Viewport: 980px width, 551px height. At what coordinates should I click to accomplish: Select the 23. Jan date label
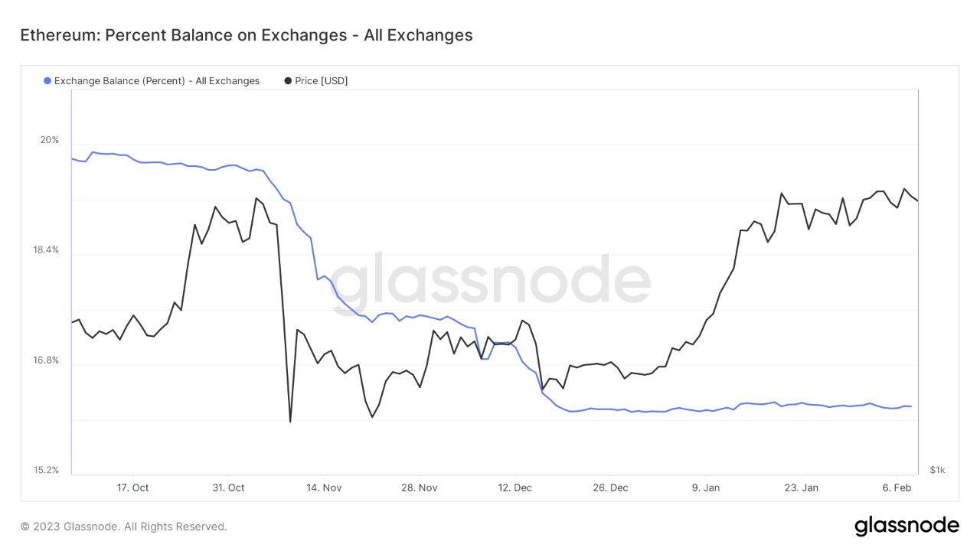(802, 487)
